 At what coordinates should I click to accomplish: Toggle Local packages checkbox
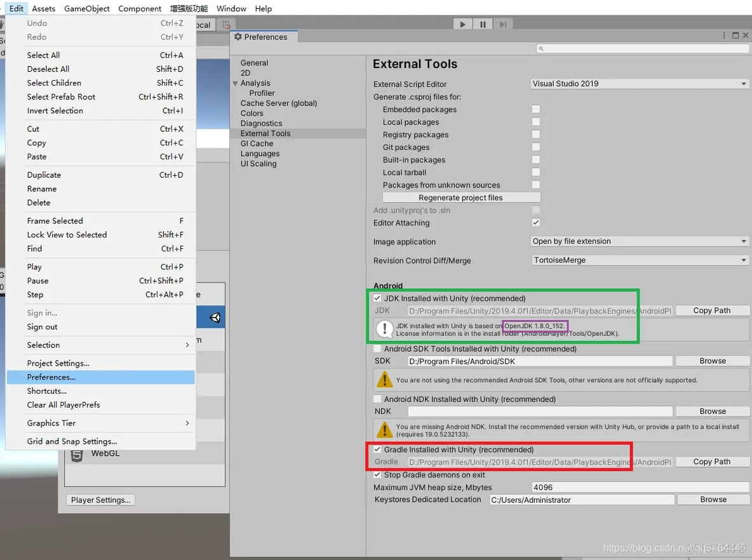tap(535, 122)
